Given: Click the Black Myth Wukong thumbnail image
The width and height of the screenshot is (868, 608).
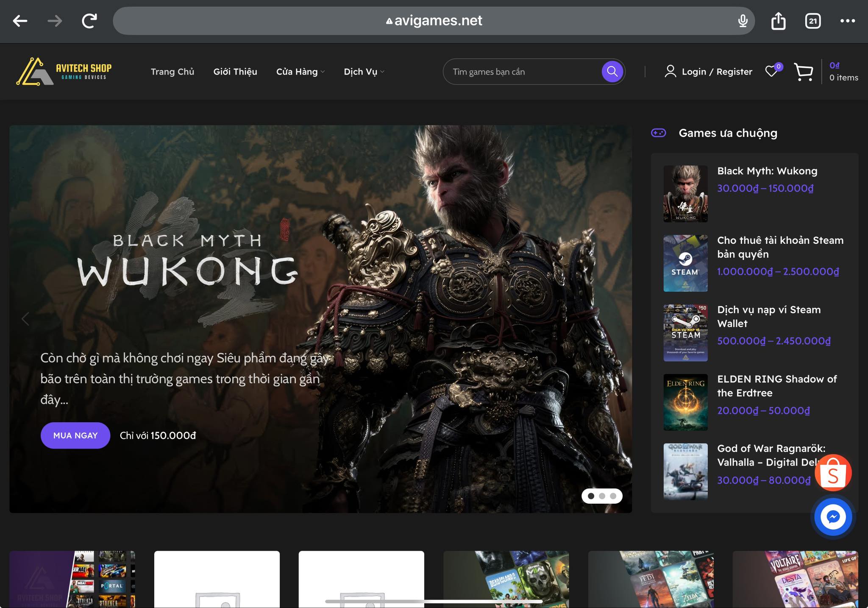Looking at the screenshot, I should click(x=685, y=194).
